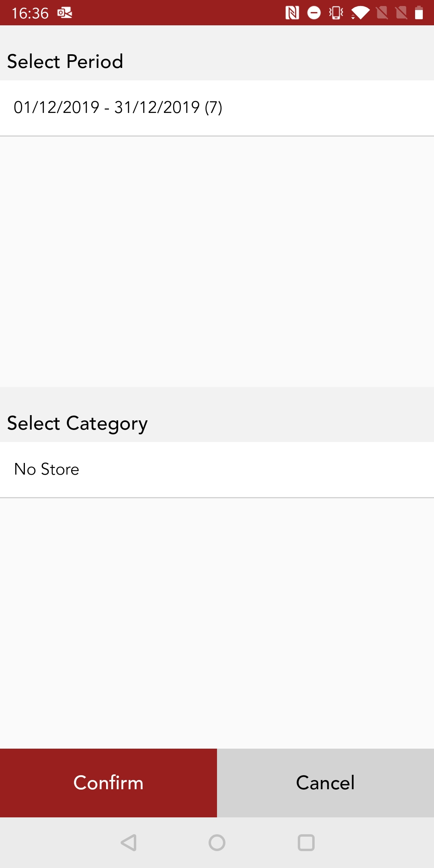Tap the Outlook mail icon in status bar
The image size is (434, 868).
pyautogui.click(x=64, y=13)
